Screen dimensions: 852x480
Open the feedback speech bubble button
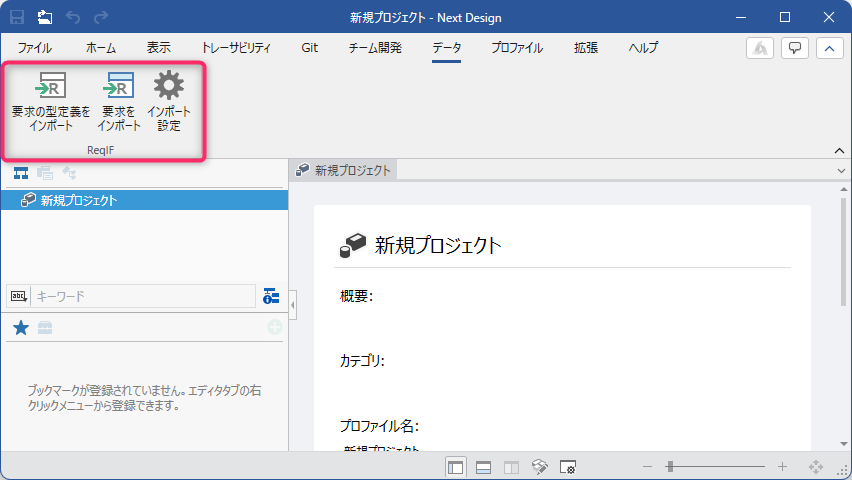795,48
